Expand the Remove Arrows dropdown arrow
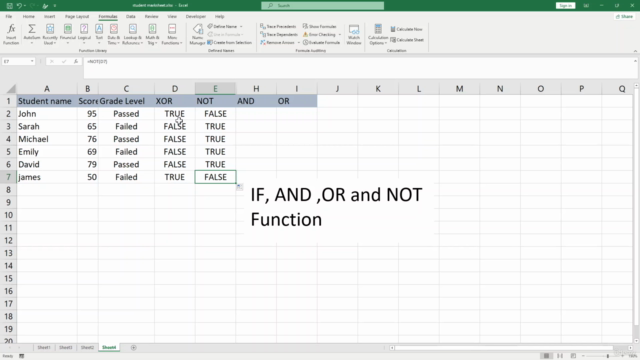The image size is (640, 360). pyautogui.click(x=298, y=42)
